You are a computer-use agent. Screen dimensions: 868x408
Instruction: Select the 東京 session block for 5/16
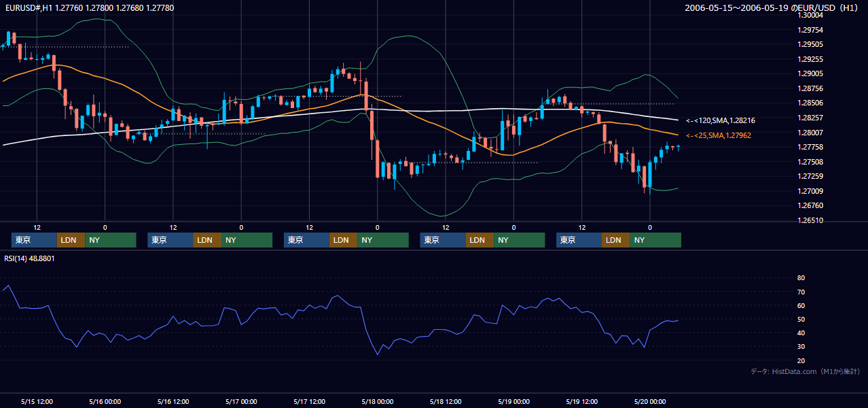[x=170, y=240]
